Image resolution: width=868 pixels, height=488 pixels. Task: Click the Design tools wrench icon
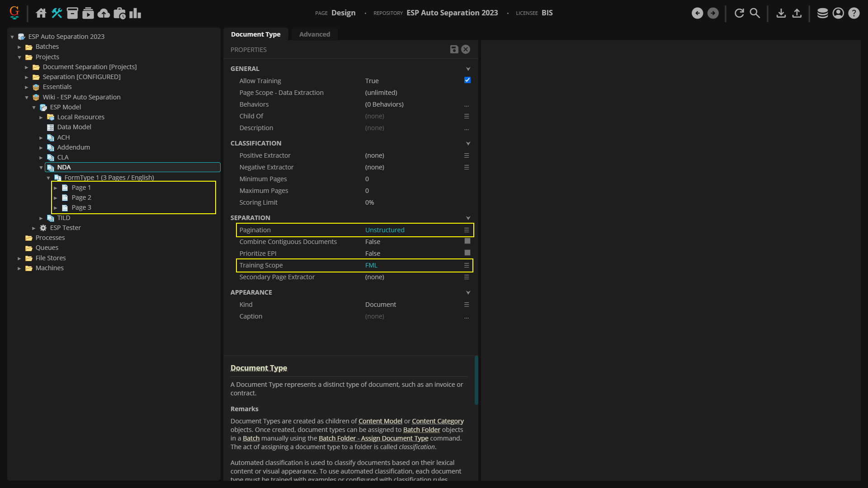57,13
